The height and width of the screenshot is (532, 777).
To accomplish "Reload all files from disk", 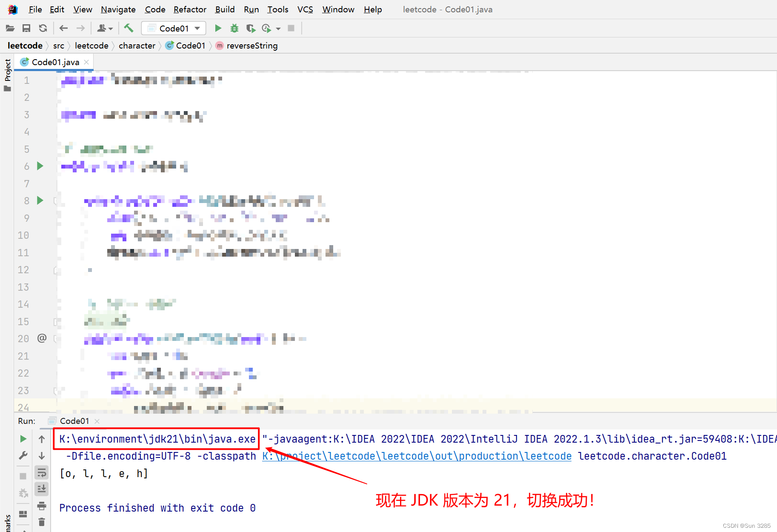I will (43, 28).
